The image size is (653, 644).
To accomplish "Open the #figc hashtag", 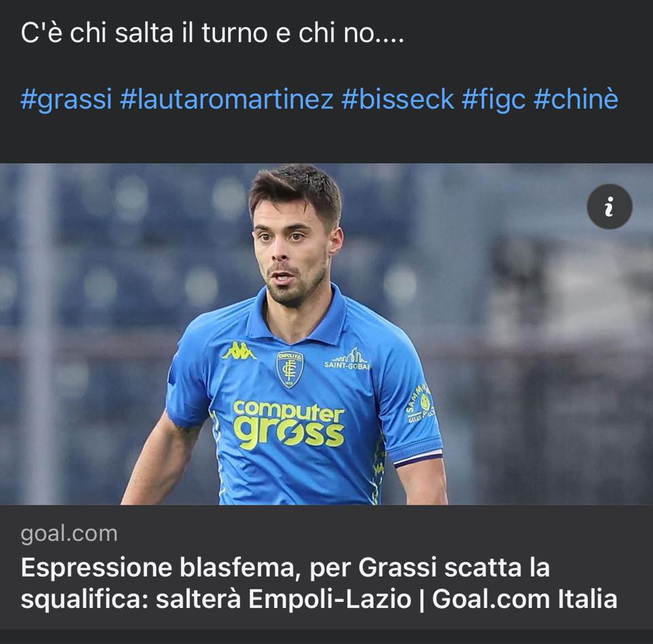I will pyautogui.click(x=494, y=99).
